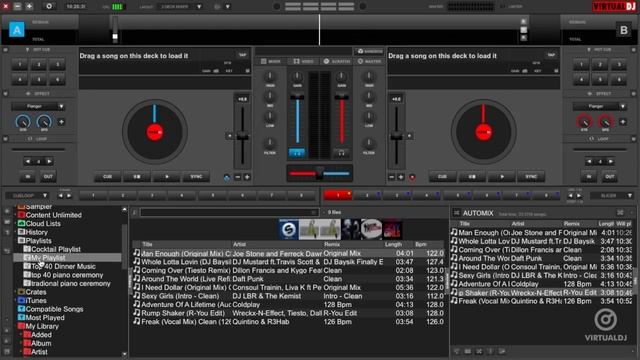Click the browser search input field
The image size is (640, 360).
point(229,213)
